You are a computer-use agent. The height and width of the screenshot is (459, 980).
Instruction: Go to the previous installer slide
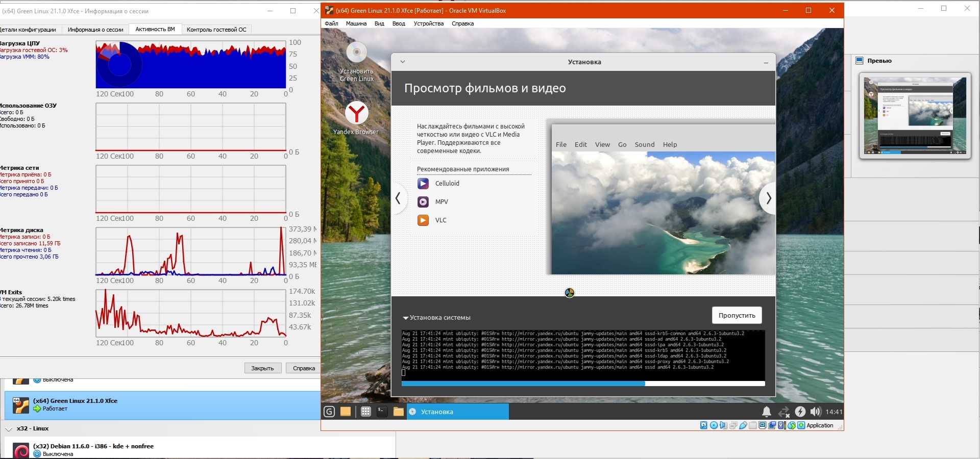click(x=398, y=198)
